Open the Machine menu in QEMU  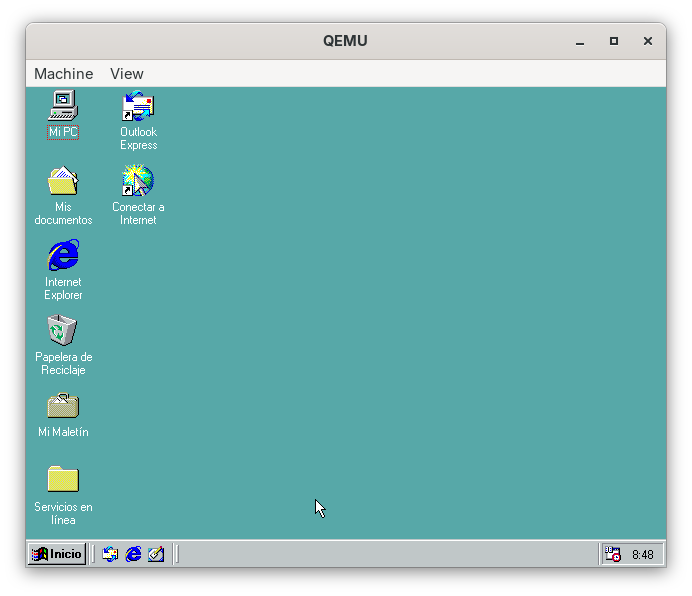point(63,74)
